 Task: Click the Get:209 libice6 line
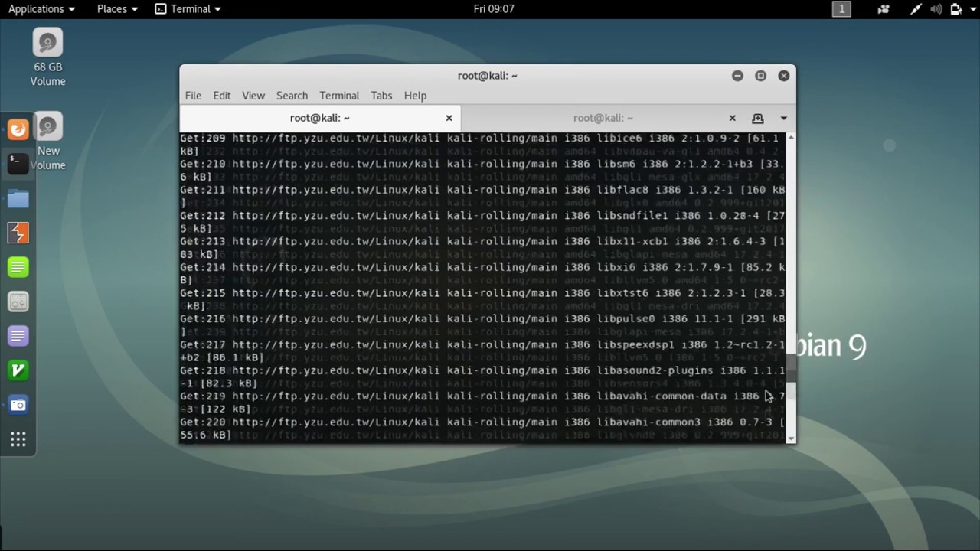[482, 145]
